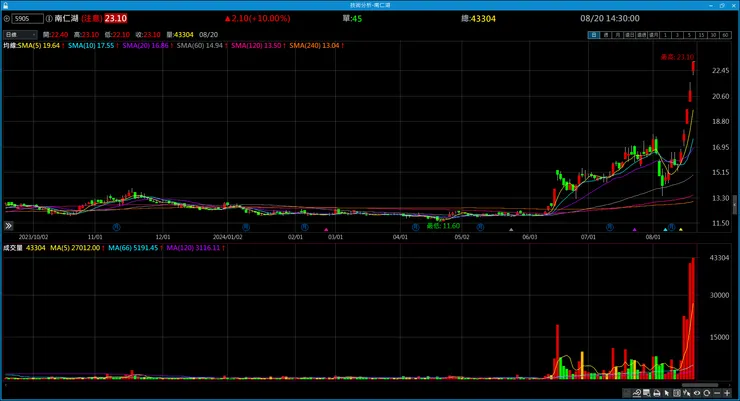Click the window search icon in bottom toolbar
This screenshot has height=401, width=740.
(x=647, y=393)
